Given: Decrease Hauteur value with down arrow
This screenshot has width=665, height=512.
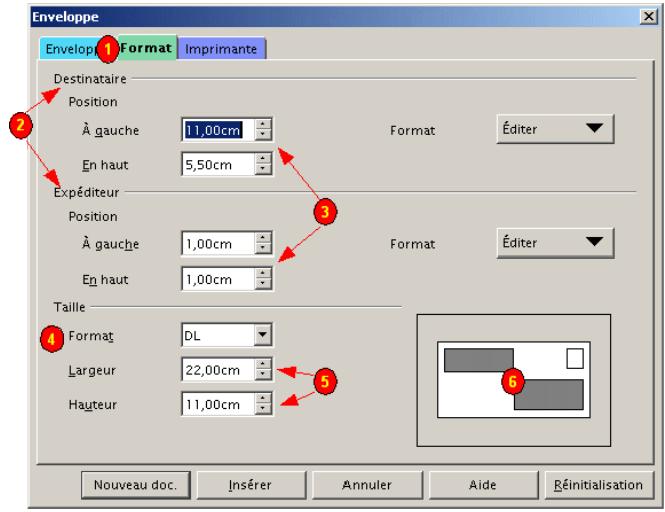Looking at the screenshot, I should tap(263, 409).
